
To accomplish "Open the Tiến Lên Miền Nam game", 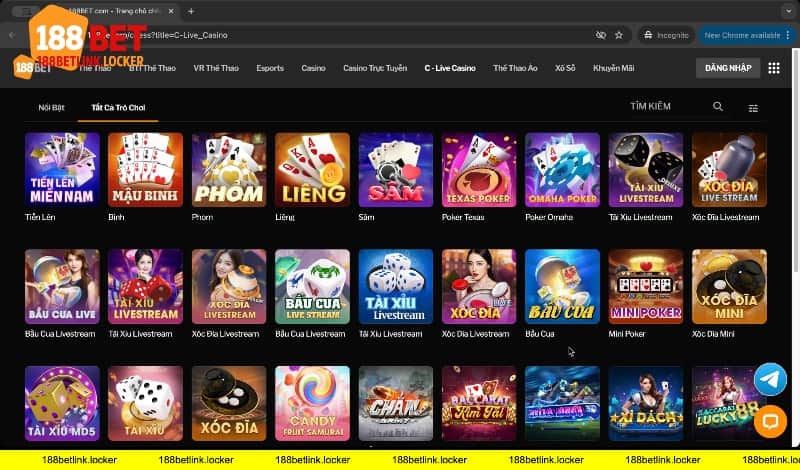I will coord(62,170).
